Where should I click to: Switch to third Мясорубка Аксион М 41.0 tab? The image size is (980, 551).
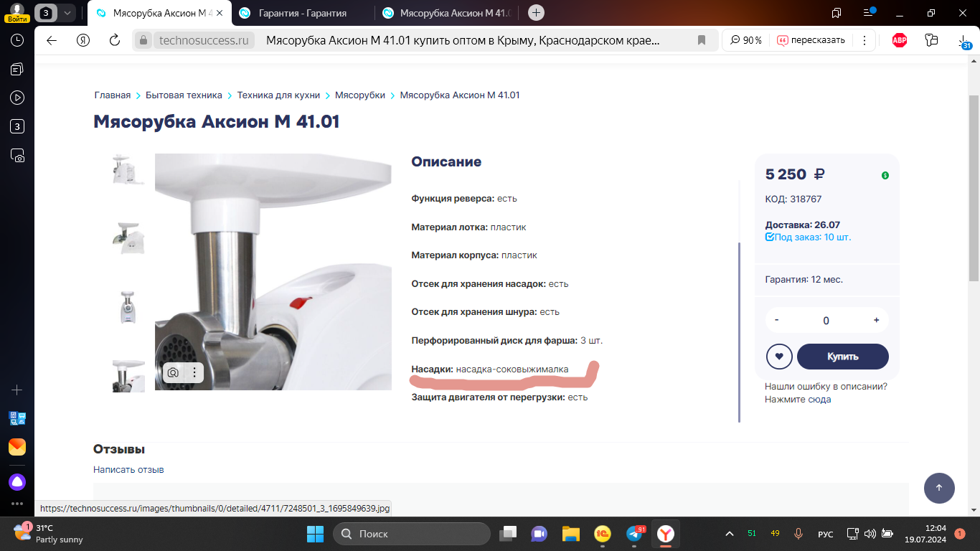coord(446,13)
